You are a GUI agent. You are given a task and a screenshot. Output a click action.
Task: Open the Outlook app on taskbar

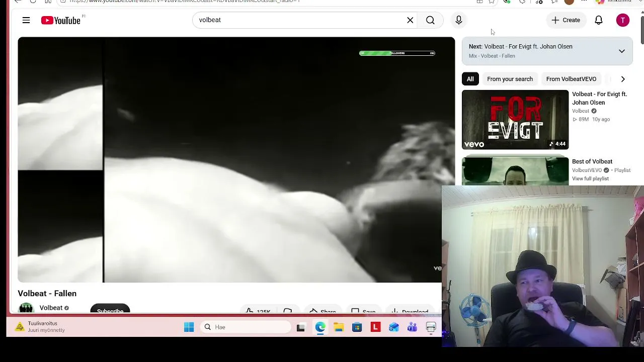(x=394, y=327)
